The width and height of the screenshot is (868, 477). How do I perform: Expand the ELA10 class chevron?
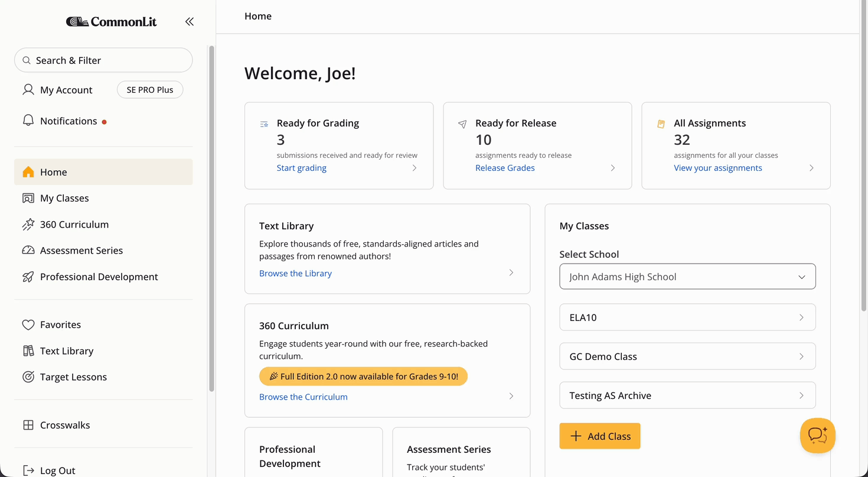[x=801, y=317]
